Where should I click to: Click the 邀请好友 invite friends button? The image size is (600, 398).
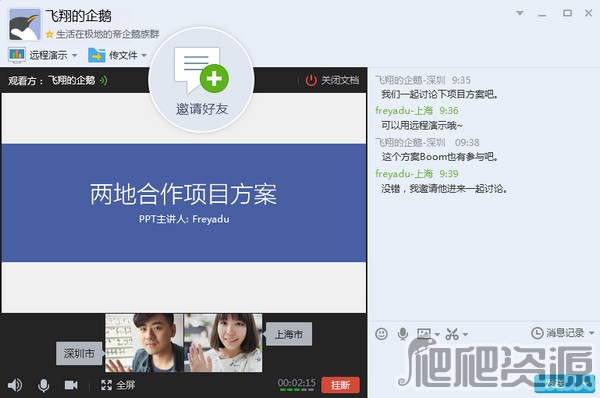tap(201, 80)
